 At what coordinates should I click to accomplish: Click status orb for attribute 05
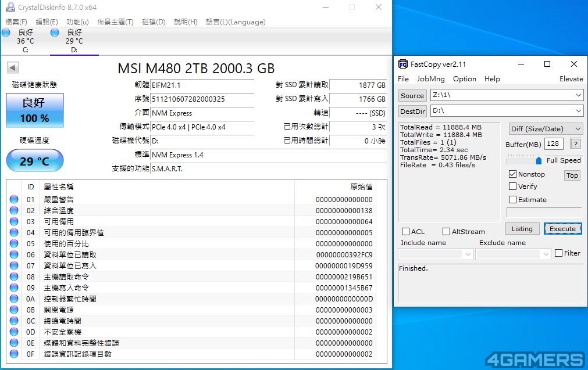(15, 243)
